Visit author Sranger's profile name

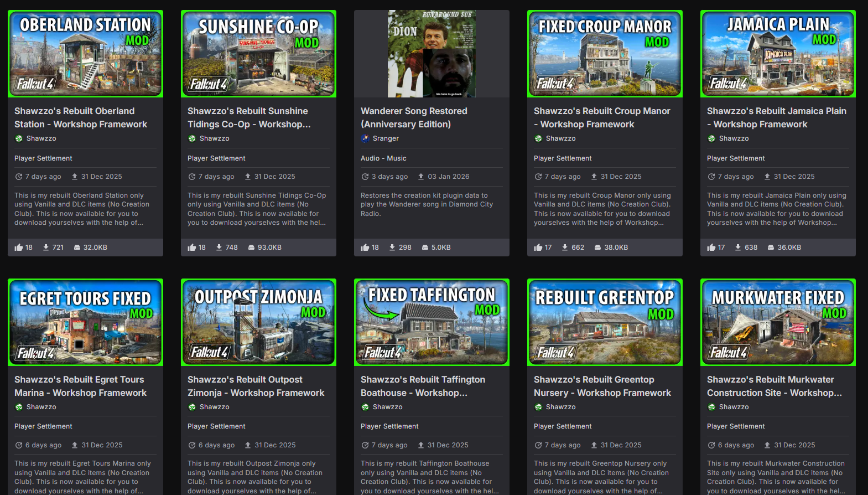click(386, 138)
